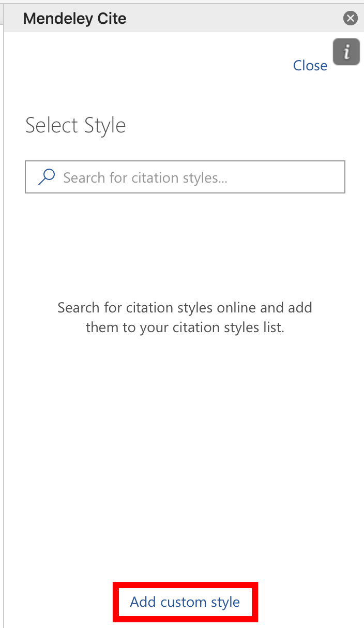Select the Add custom style highlighted option

[185, 602]
